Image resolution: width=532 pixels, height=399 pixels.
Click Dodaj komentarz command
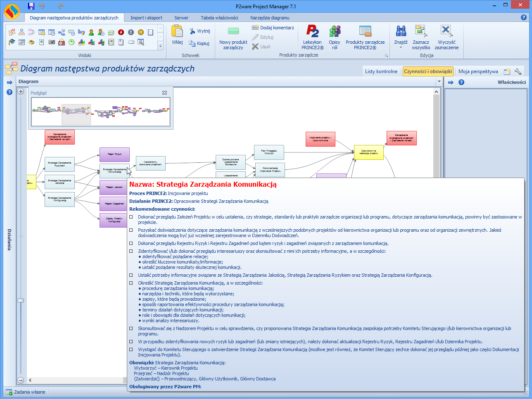pos(273,28)
